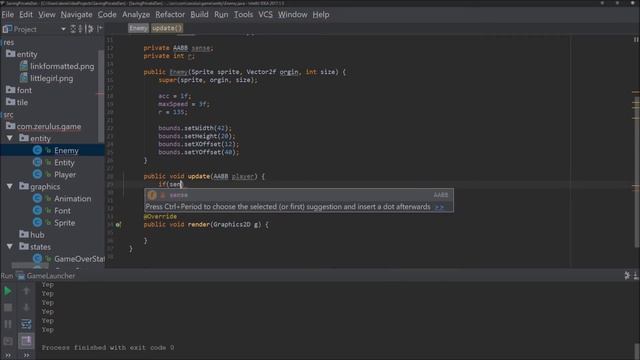Click the update() breadcrumb
The height and width of the screenshot is (360, 640).
[167, 28]
